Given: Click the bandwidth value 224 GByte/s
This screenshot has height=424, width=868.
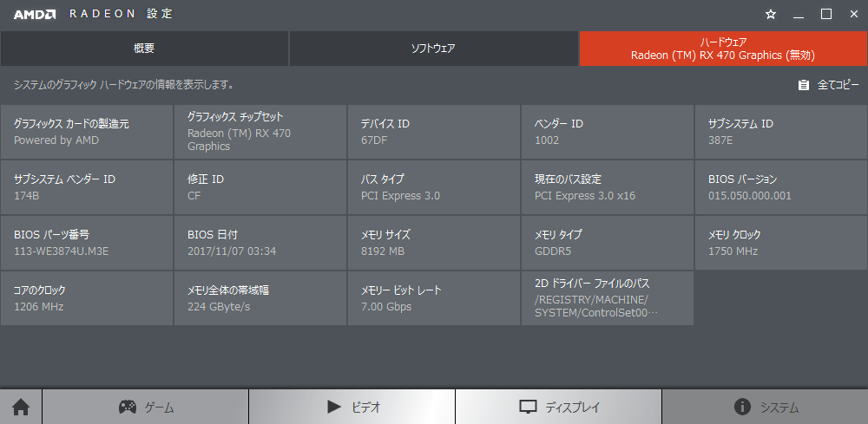Looking at the screenshot, I should pos(220,306).
